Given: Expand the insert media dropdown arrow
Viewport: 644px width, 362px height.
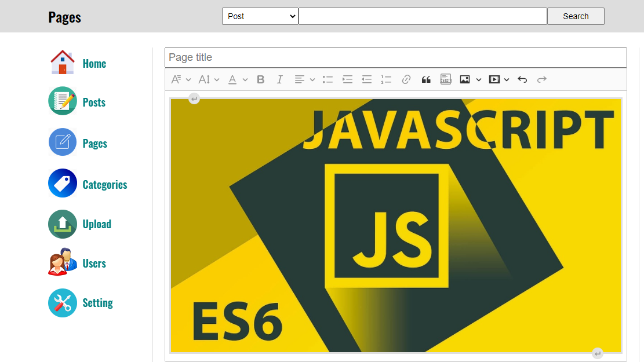Looking at the screenshot, I should [507, 80].
